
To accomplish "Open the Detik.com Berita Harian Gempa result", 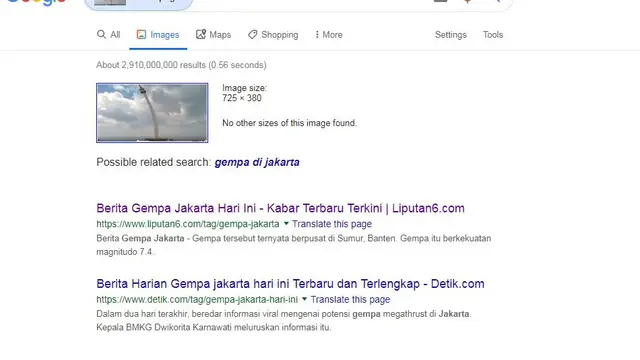I will click(290, 284).
